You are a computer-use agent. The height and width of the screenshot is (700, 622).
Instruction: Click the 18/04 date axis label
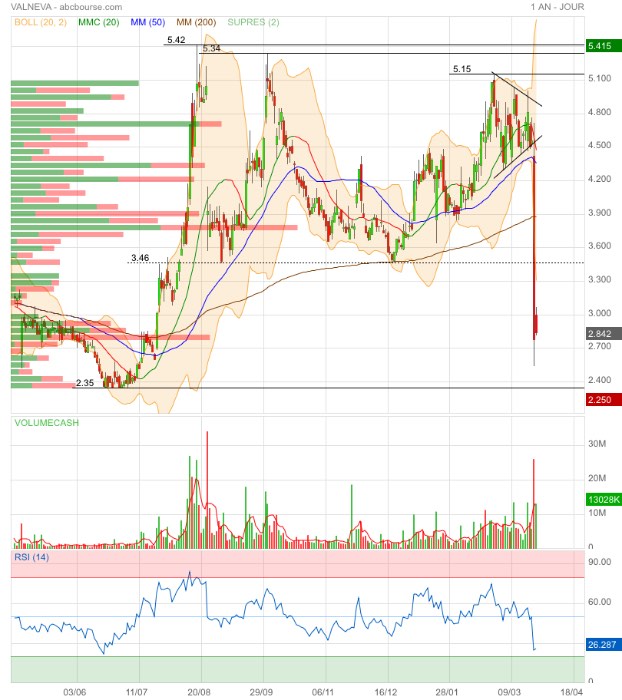pyautogui.click(x=572, y=692)
